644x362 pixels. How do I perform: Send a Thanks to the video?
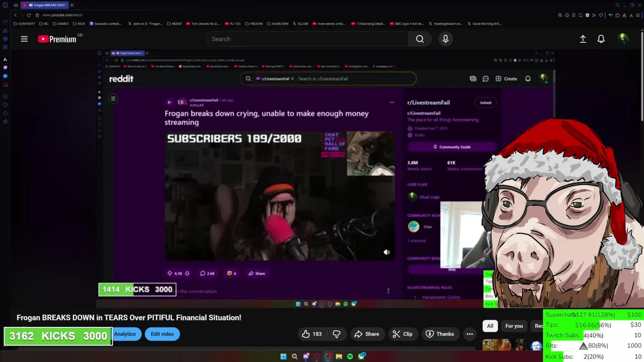point(440,334)
